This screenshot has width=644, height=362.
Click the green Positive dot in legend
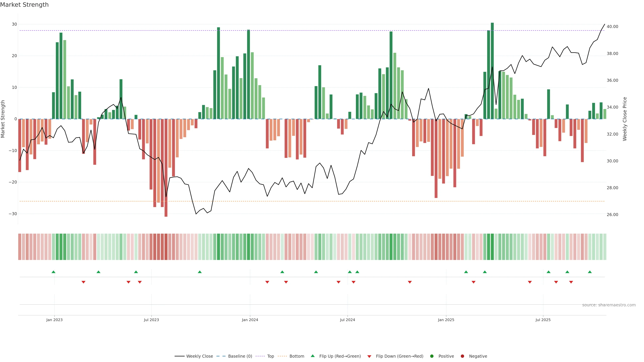[432, 356]
